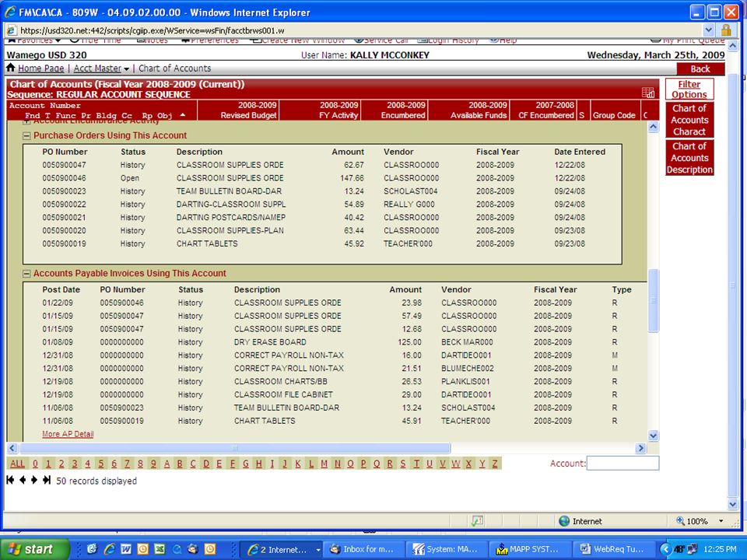Open the address bar URL dropdown
The image size is (747, 560).
708,30
